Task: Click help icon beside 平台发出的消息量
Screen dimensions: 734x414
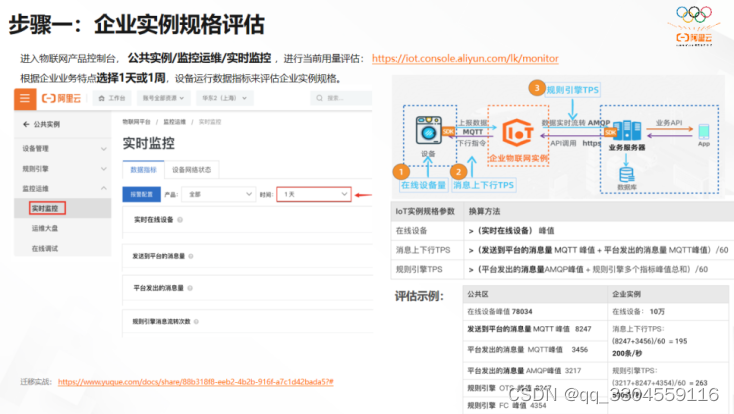Action: [x=190, y=288]
